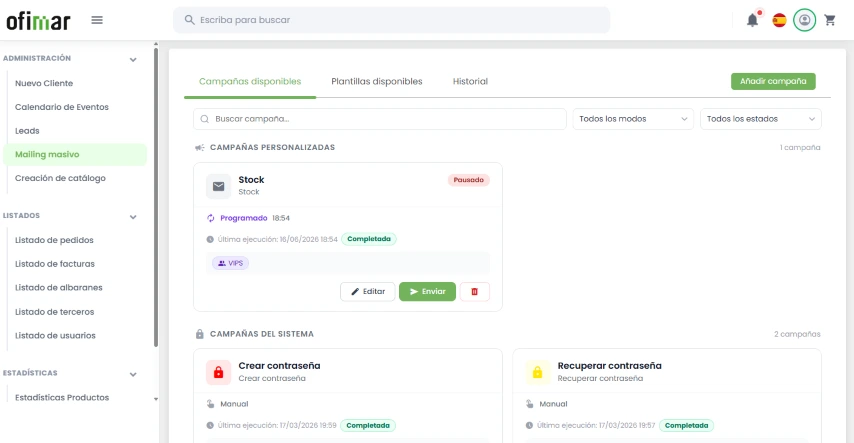
Task: Click the VIPS audience tag
Action: click(x=230, y=263)
